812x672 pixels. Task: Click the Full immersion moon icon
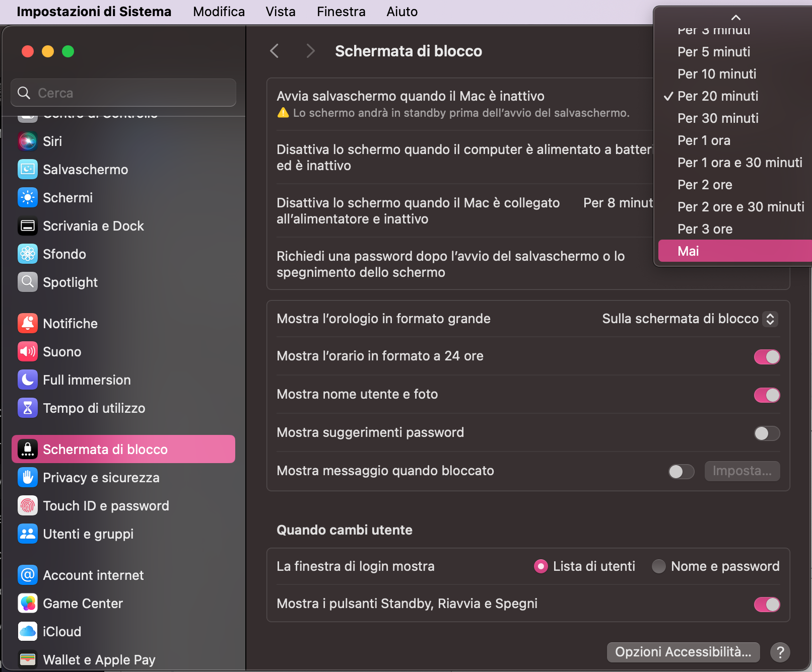pyautogui.click(x=28, y=380)
